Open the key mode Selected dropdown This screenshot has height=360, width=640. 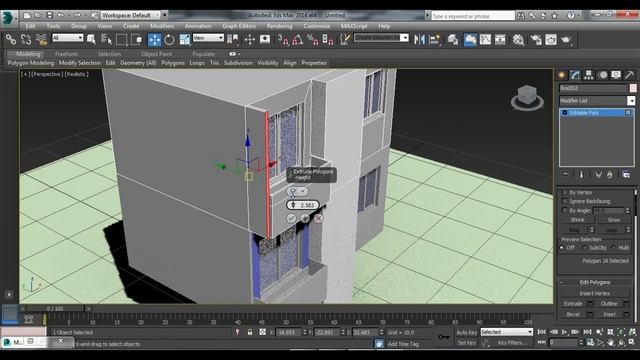pos(507,332)
